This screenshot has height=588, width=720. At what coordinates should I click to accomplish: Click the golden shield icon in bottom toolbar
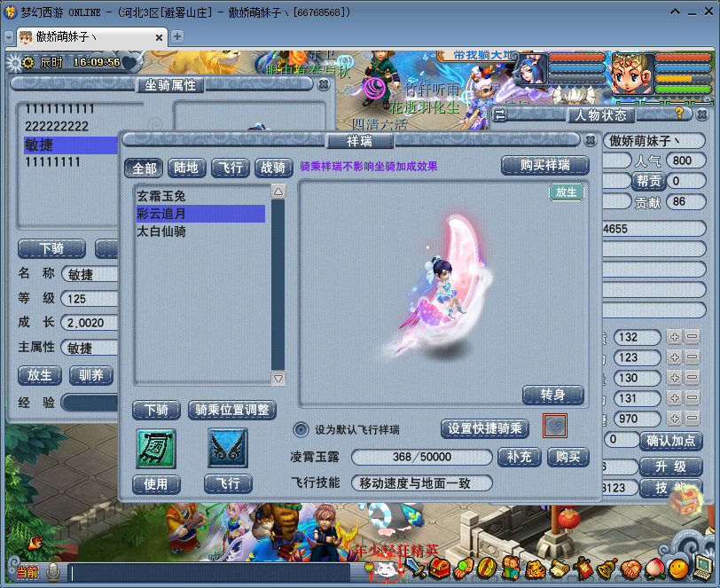pyautogui.click(x=487, y=568)
